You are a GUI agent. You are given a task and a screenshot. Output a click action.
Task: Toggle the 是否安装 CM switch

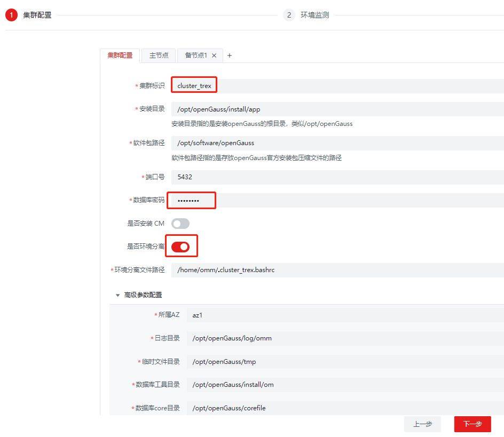click(x=180, y=224)
